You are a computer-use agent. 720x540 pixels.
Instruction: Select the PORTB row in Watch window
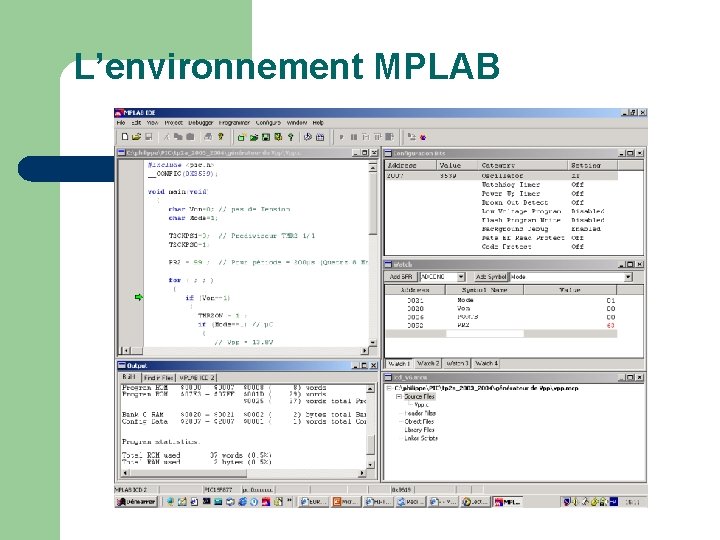click(x=501, y=317)
